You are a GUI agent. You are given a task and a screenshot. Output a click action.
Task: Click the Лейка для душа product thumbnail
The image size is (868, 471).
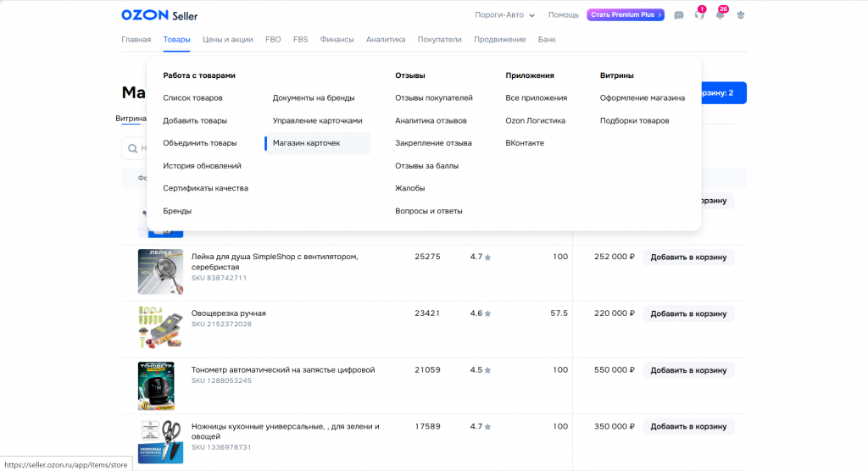[x=160, y=271]
